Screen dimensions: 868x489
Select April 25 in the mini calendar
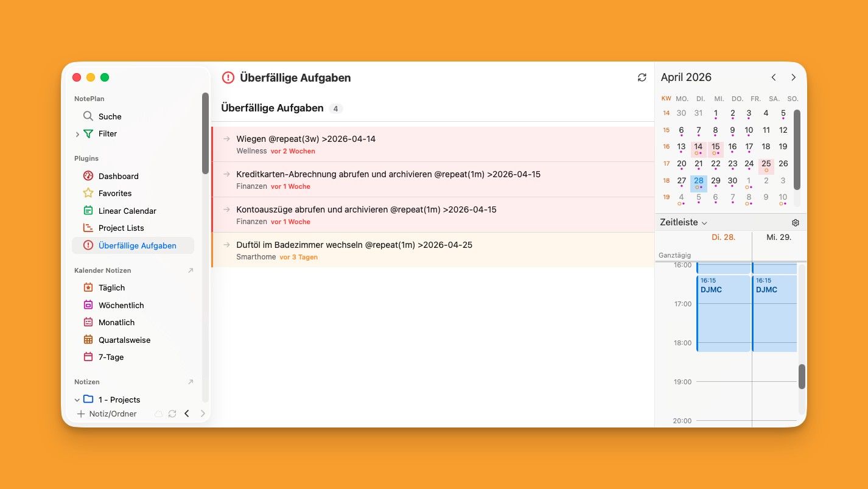click(x=766, y=163)
